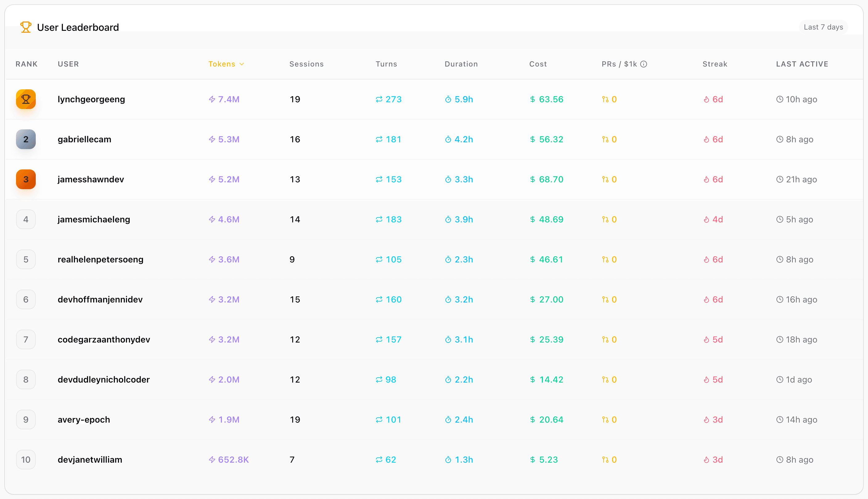Image resolution: width=868 pixels, height=499 pixels.
Task: Click the trophy icon beside User Leaderboard
Action: [26, 27]
